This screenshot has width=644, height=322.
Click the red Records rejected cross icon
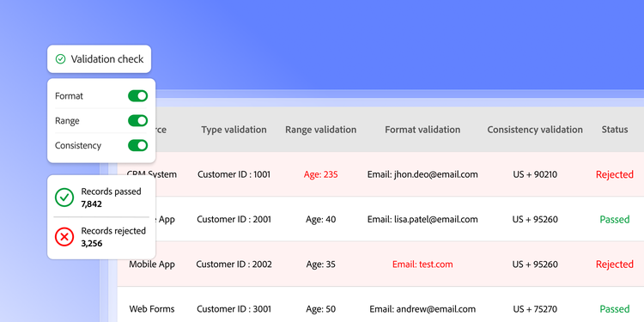coord(64,237)
